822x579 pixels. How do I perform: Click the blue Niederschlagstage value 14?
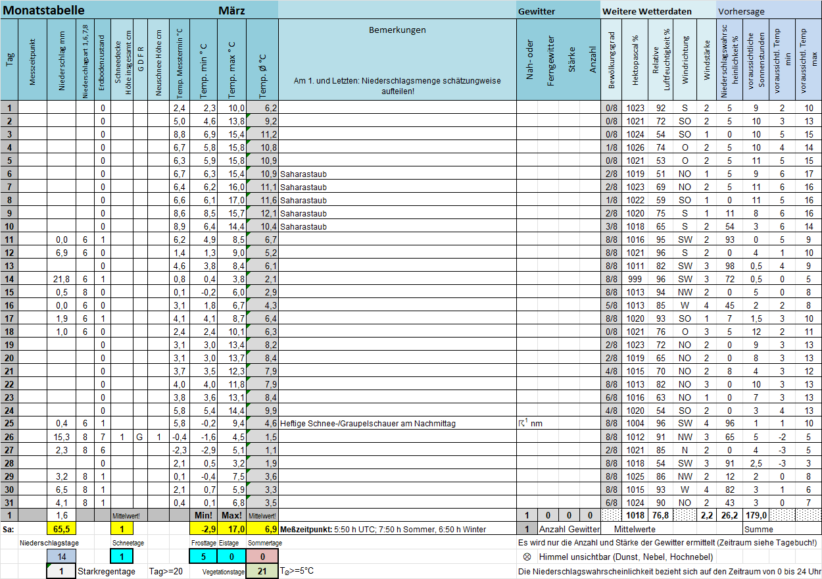61,556
